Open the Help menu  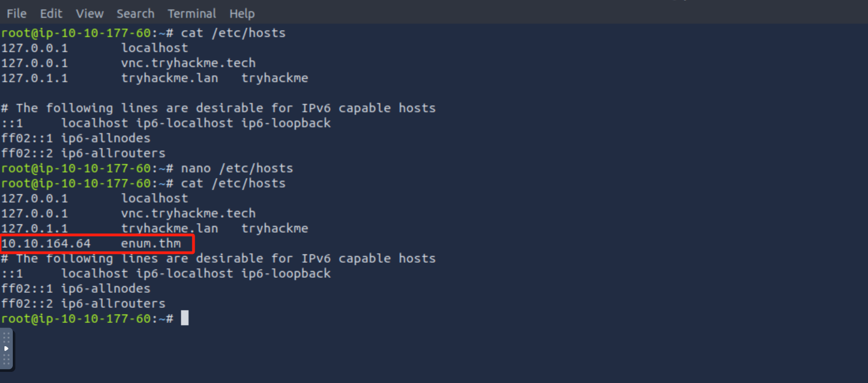click(242, 14)
